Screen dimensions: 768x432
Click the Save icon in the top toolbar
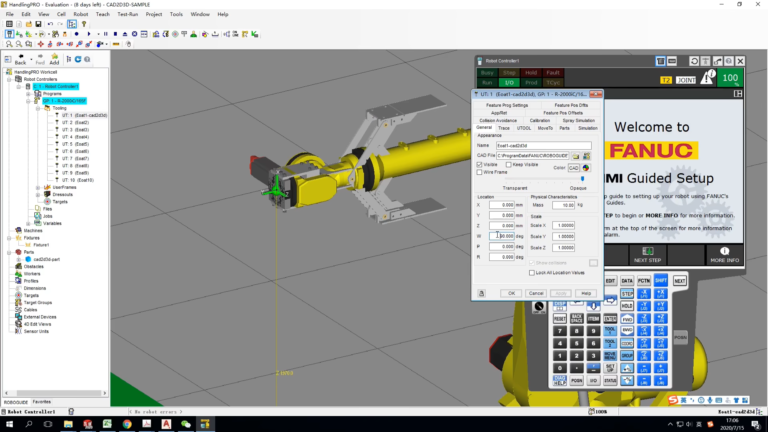coord(38,24)
